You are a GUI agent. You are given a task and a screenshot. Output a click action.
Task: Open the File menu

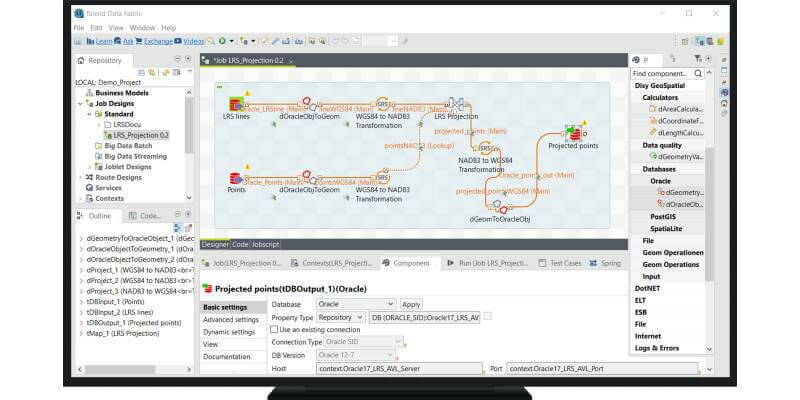pyautogui.click(x=79, y=28)
